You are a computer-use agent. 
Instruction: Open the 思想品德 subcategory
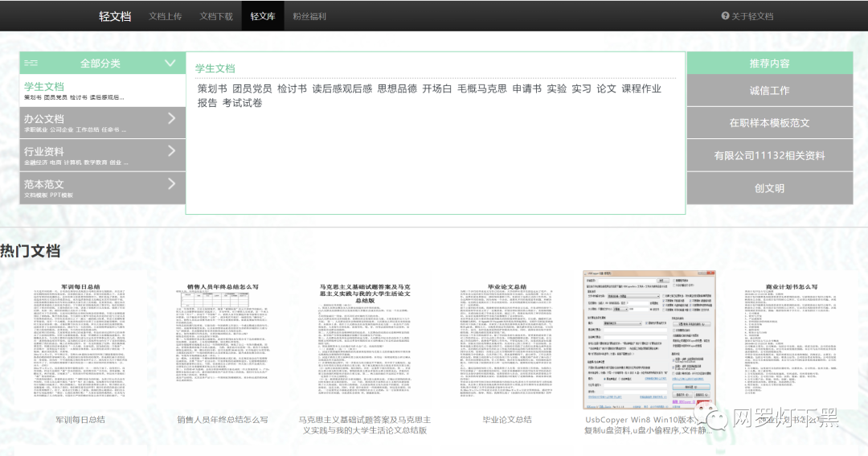[x=397, y=88]
